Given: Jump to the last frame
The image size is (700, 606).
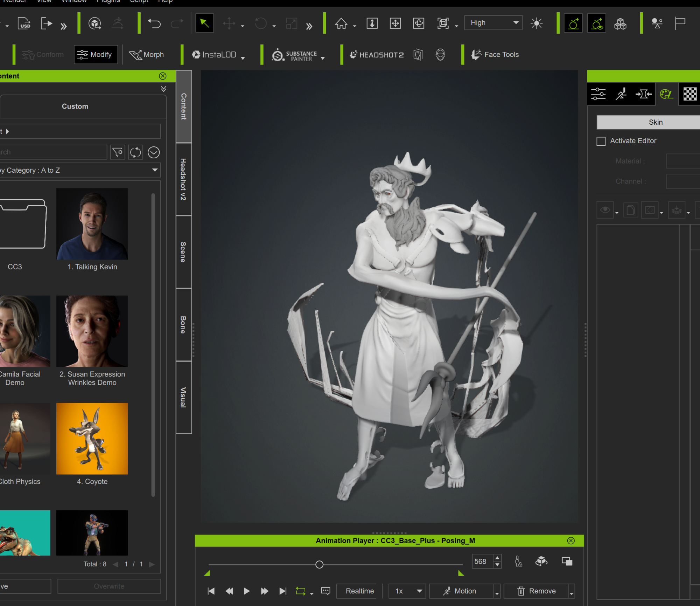Looking at the screenshot, I should [283, 591].
